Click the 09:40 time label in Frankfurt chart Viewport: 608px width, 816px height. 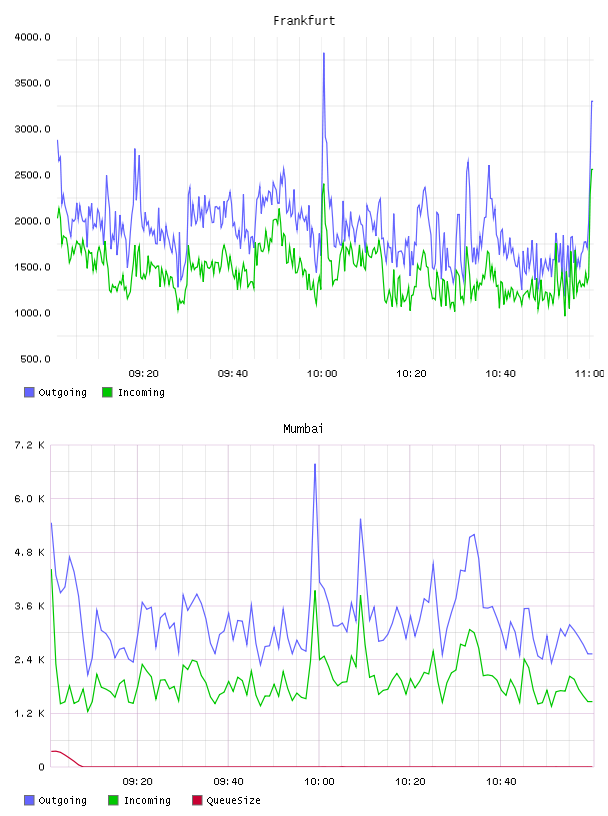click(x=233, y=374)
